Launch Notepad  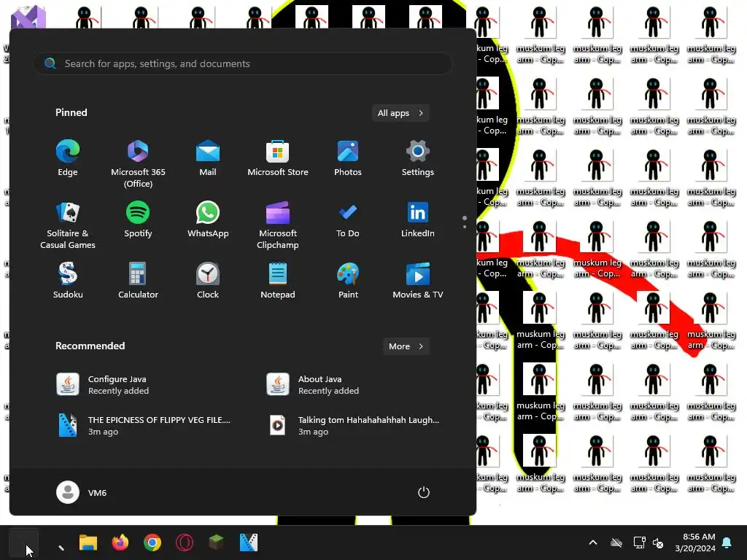pyautogui.click(x=278, y=281)
